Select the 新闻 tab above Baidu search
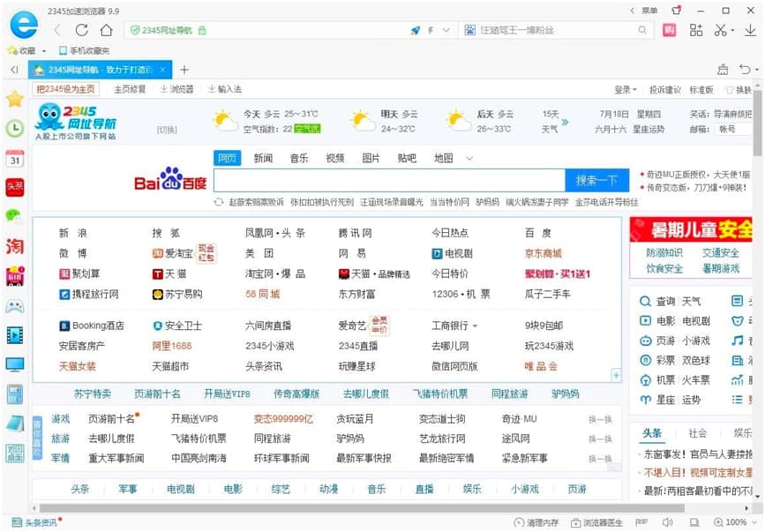This screenshot has height=532, width=765. click(x=263, y=158)
